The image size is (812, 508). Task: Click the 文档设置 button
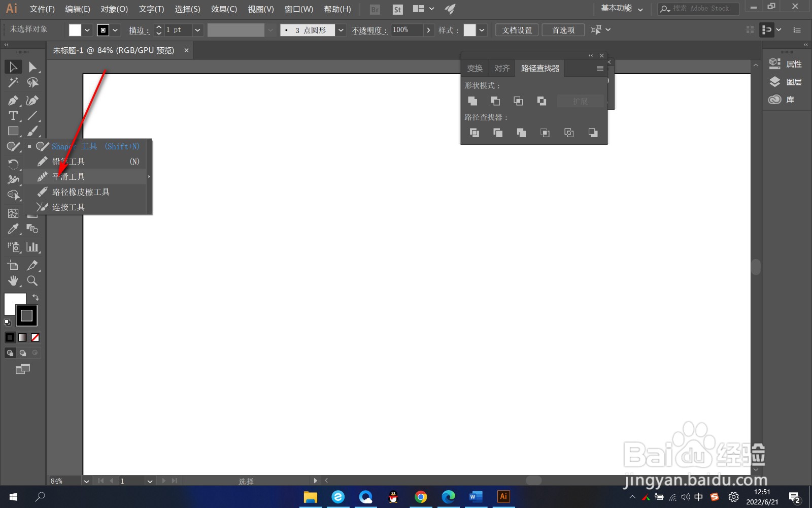(517, 30)
